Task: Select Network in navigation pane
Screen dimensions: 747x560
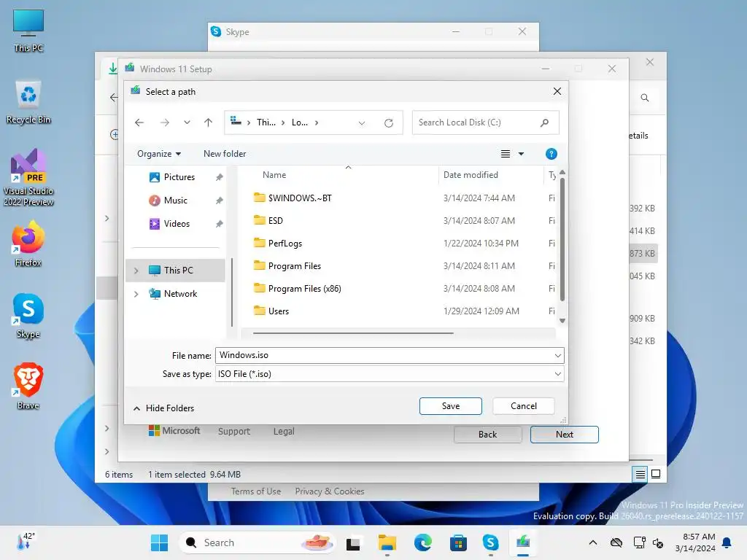Action: (x=180, y=294)
